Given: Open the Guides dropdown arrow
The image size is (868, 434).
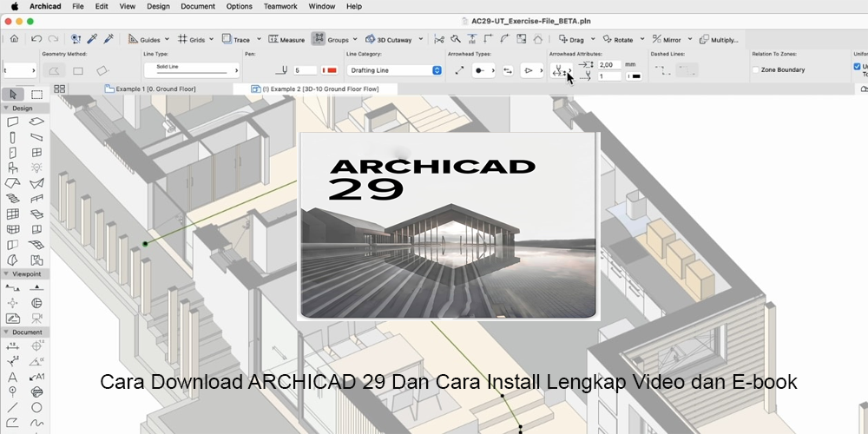Looking at the screenshot, I should click(x=166, y=39).
